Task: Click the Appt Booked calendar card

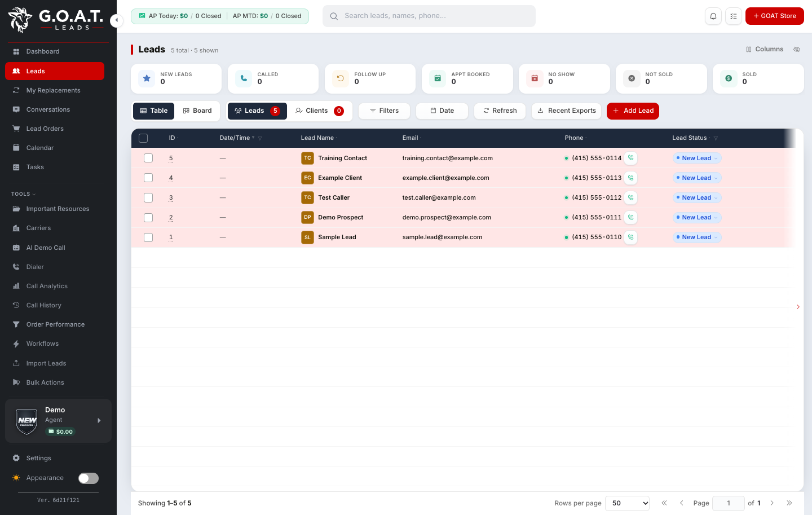Action: tap(467, 78)
